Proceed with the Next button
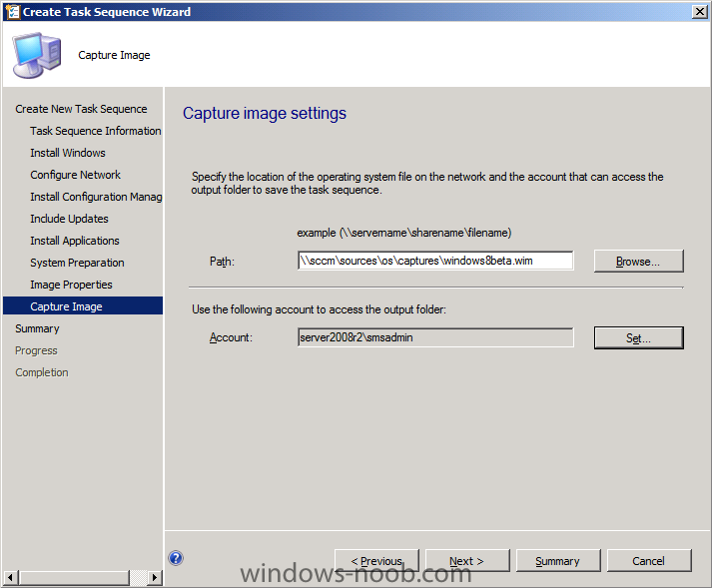Image resolution: width=712 pixels, height=588 pixels. point(467,561)
